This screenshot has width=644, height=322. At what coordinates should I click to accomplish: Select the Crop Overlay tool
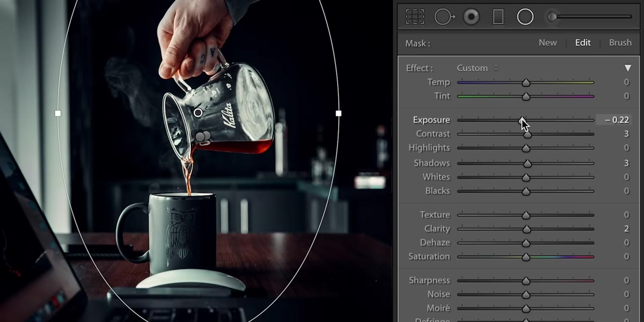415,17
